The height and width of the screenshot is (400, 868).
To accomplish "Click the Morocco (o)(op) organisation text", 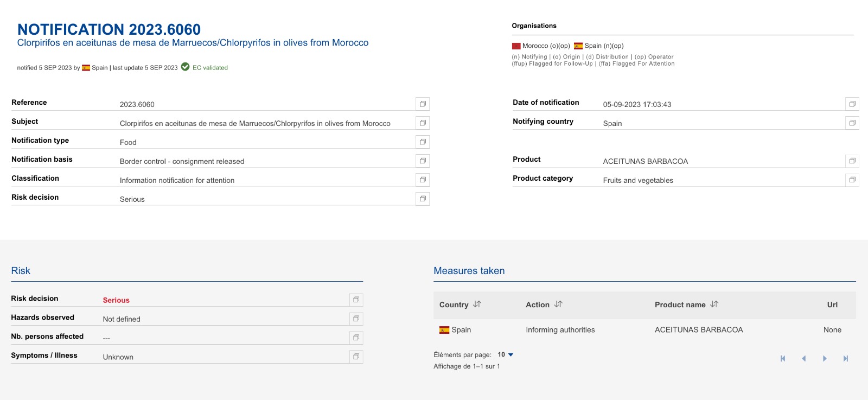I will point(546,46).
